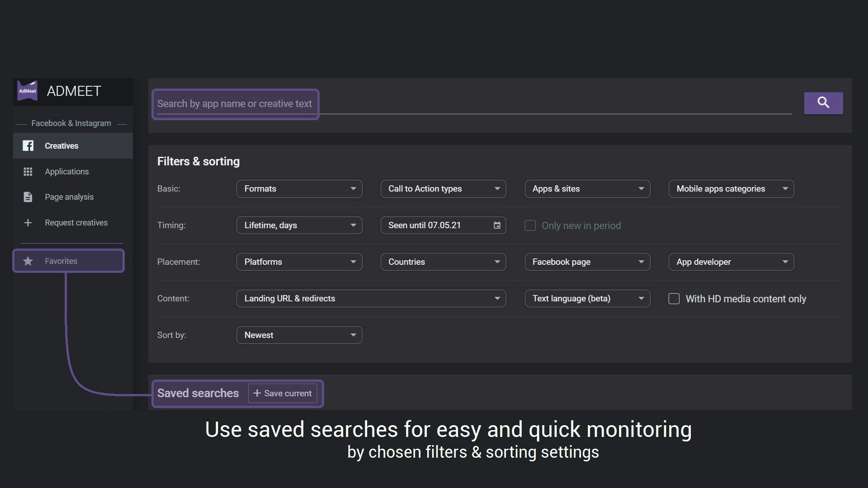Check With HD media content only
This screenshot has height=488, width=868.
coord(674,299)
